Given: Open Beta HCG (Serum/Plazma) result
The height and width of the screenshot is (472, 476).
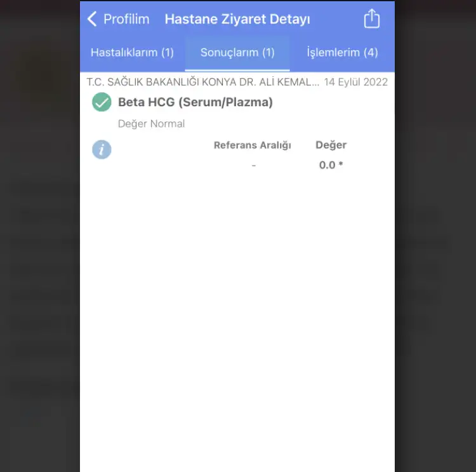Looking at the screenshot, I should [195, 102].
